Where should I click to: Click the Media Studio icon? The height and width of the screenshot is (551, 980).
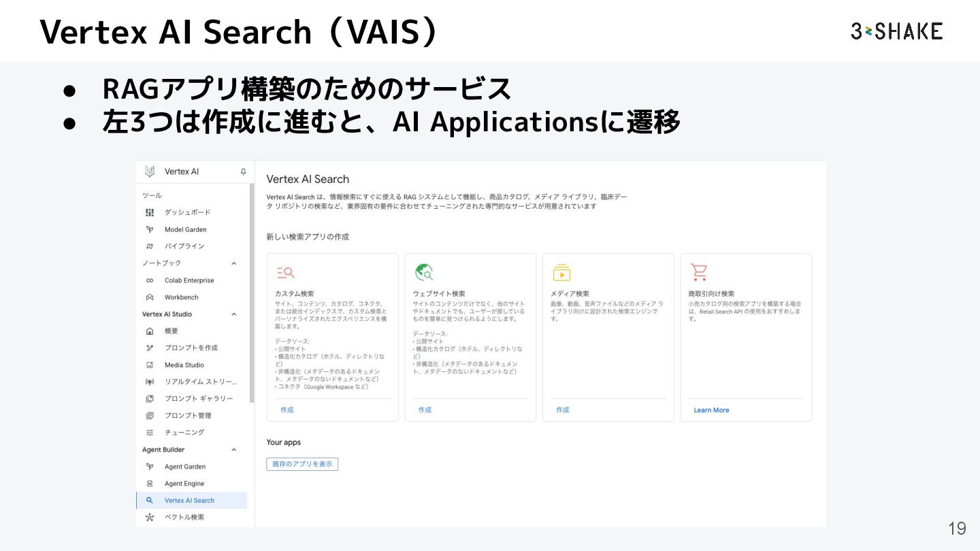tap(150, 365)
